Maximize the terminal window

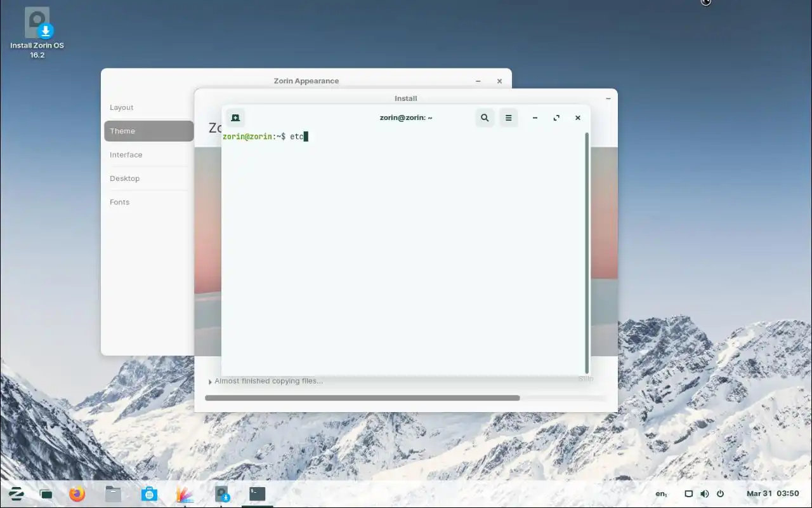pos(556,118)
